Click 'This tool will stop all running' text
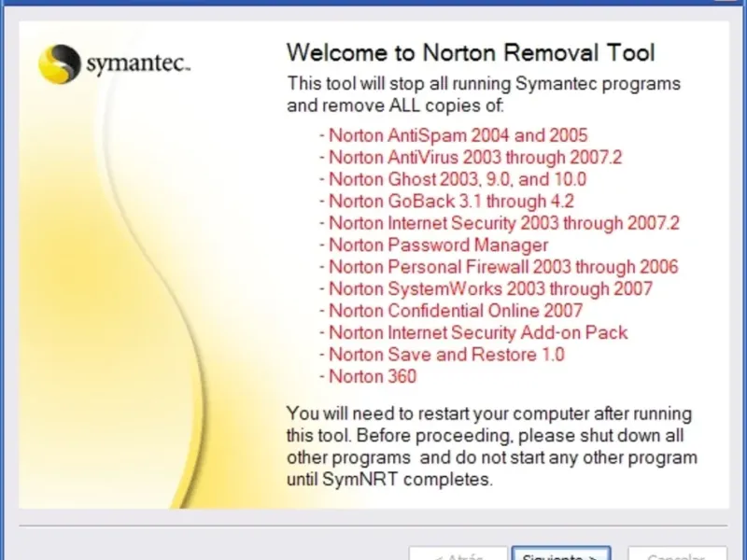Screen dimensions: 747x560 click(484, 94)
